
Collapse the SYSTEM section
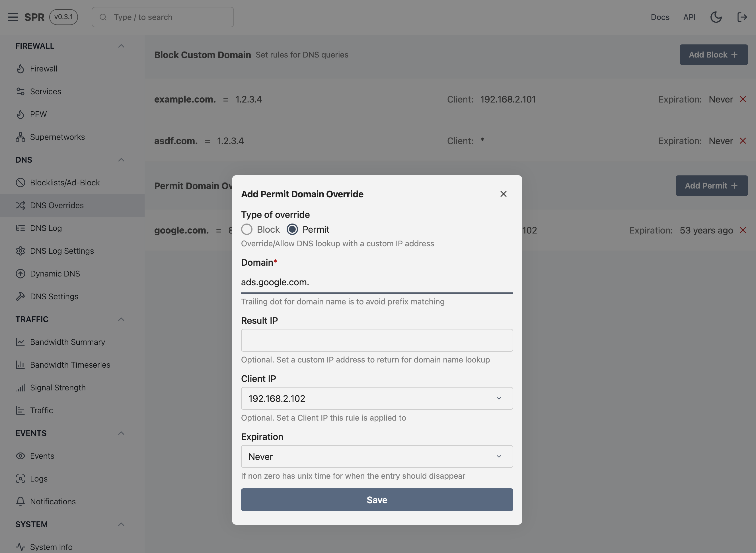coord(121,524)
